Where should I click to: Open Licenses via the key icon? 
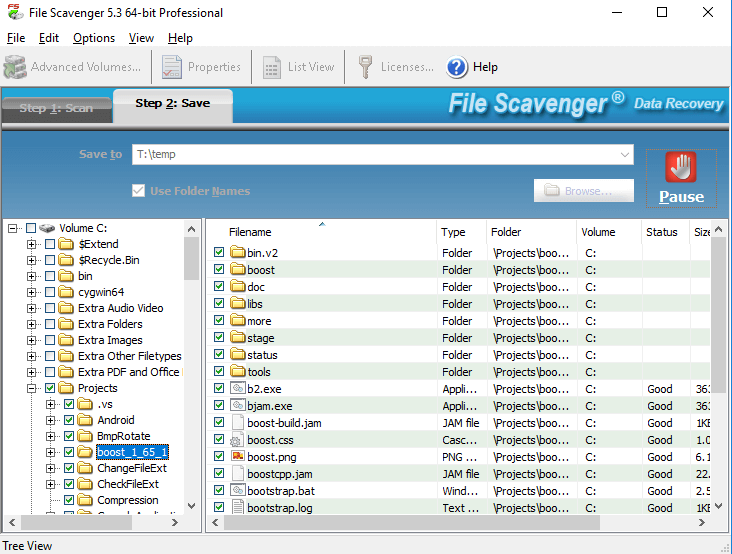point(365,67)
